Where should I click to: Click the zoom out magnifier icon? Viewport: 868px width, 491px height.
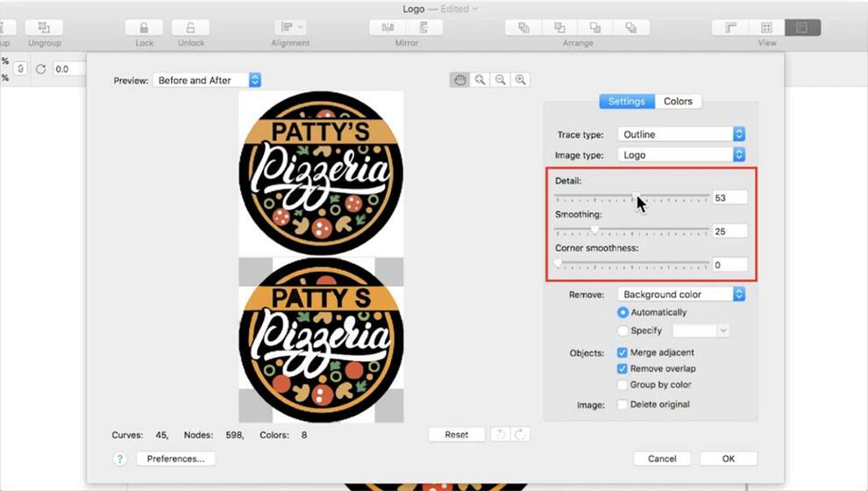pos(501,80)
